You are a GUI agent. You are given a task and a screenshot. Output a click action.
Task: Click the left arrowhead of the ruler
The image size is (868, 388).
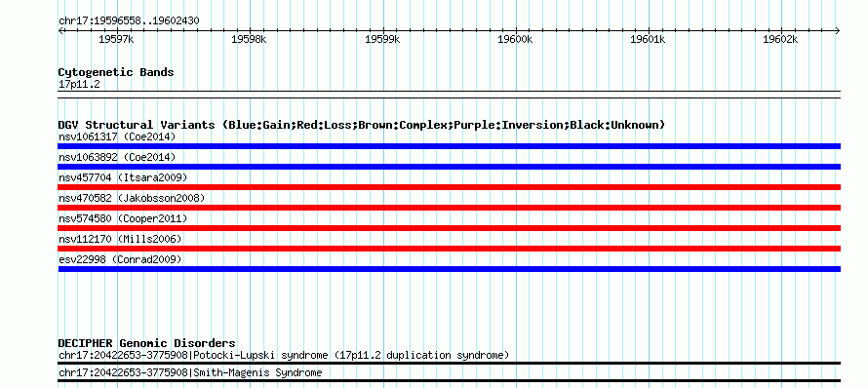60,30
